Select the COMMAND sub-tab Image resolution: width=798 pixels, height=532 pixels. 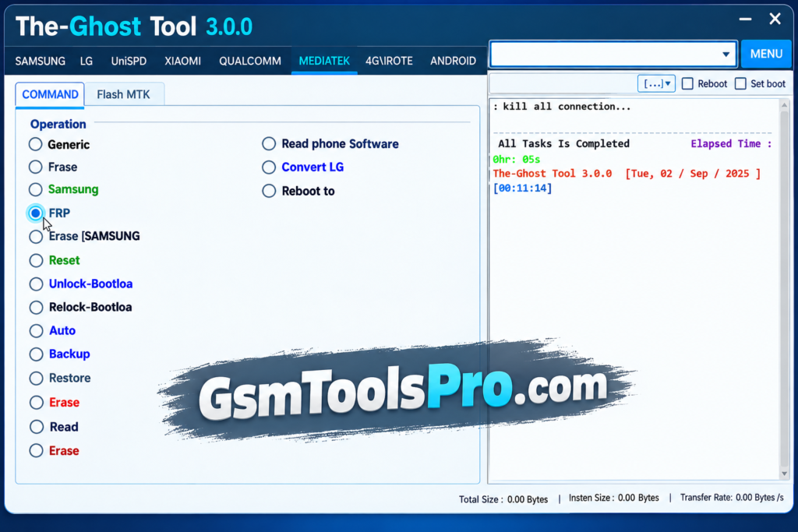pos(50,94)
